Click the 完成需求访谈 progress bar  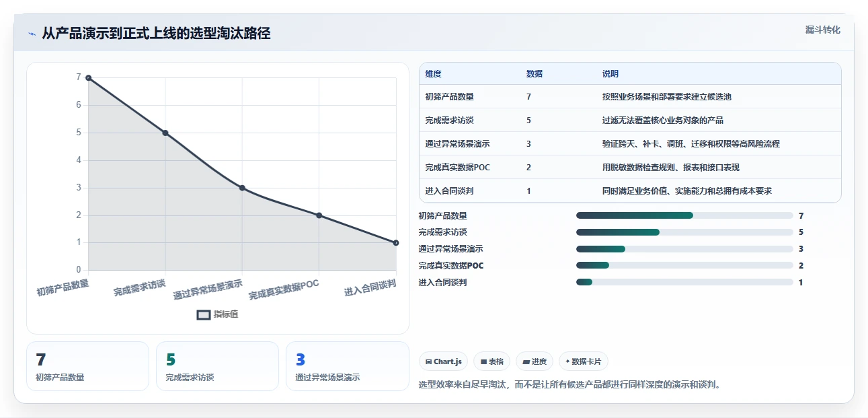click(x=684, y=232)
